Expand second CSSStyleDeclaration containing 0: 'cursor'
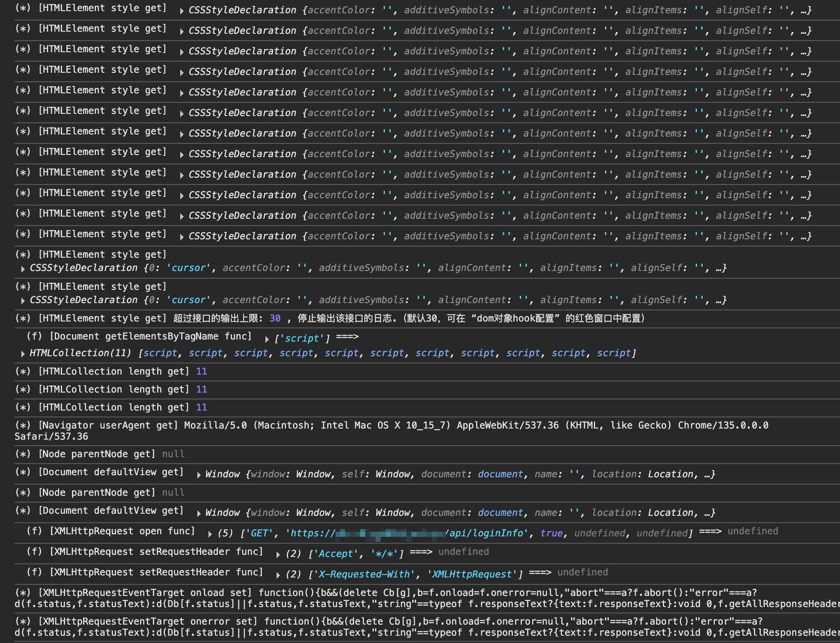The height and width of the screenshot is (643, 840). [x=23, y=301]
